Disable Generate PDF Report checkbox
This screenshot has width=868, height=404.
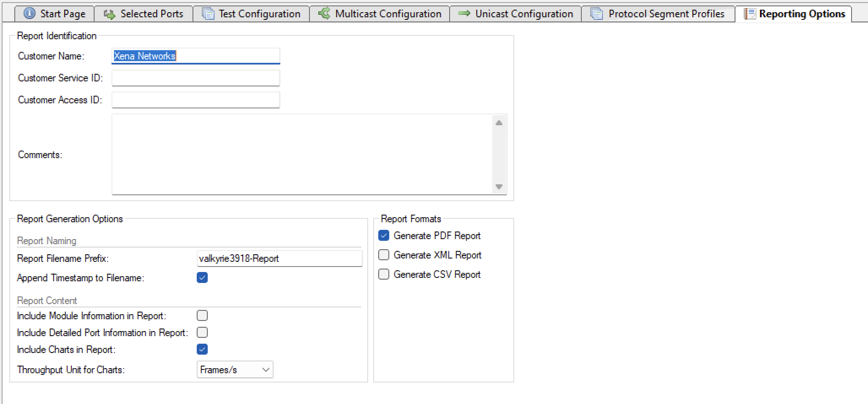(x=384, y=235)
